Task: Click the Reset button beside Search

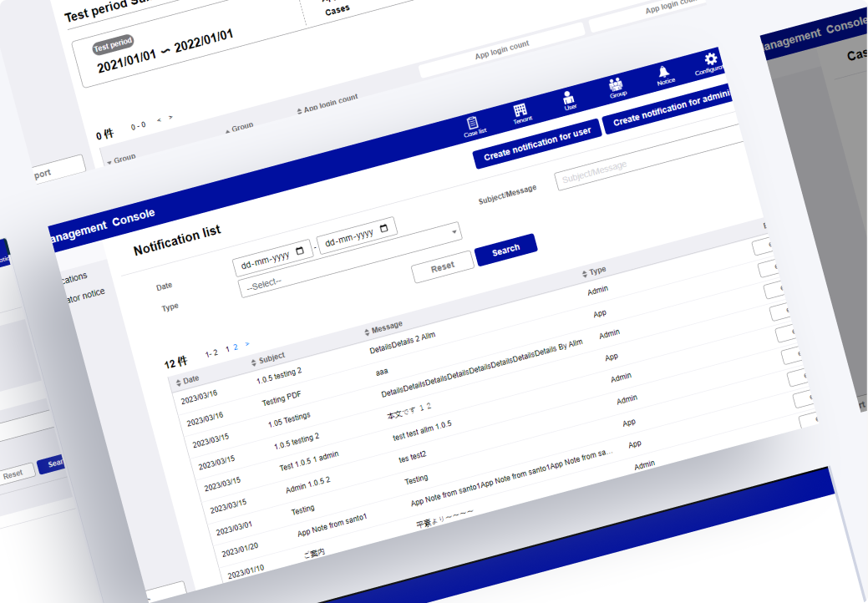Action: [x=442, y=266]
